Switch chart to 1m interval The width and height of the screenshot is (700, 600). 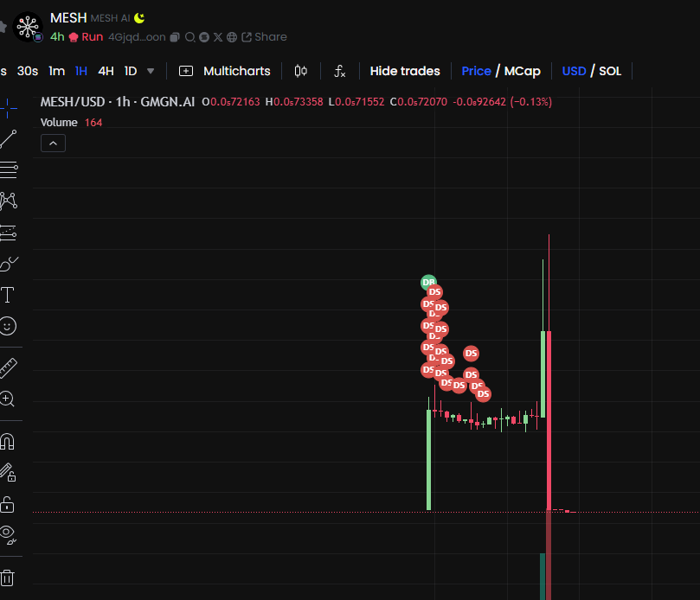click(x=57, y=71)
